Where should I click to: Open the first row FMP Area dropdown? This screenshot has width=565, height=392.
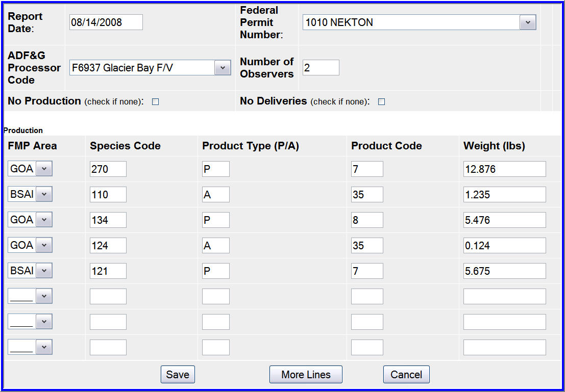pyautogui.click(x=44, y=169)
